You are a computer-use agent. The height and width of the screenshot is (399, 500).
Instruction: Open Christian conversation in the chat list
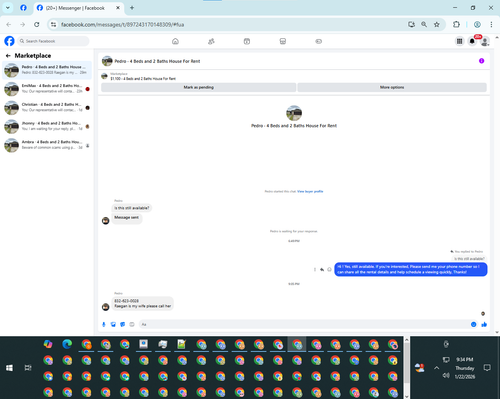click(47, 107)
